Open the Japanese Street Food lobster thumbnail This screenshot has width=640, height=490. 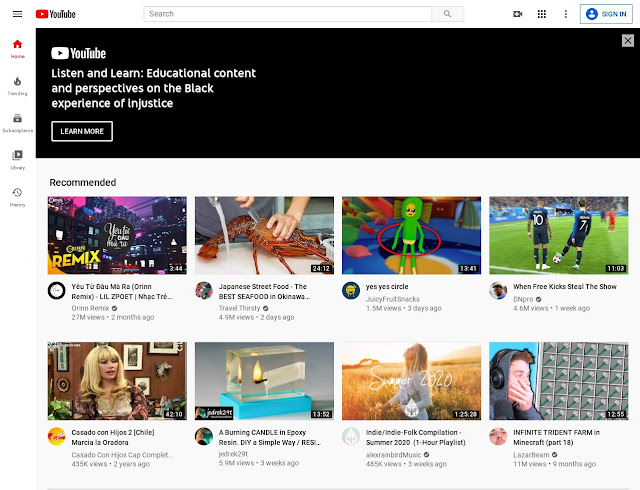pyautogui.click(x=264, y=235)
